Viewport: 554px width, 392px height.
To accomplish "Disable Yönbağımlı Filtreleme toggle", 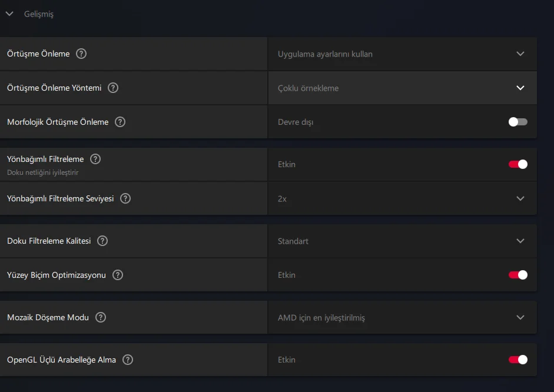I will tap(518, 164).
